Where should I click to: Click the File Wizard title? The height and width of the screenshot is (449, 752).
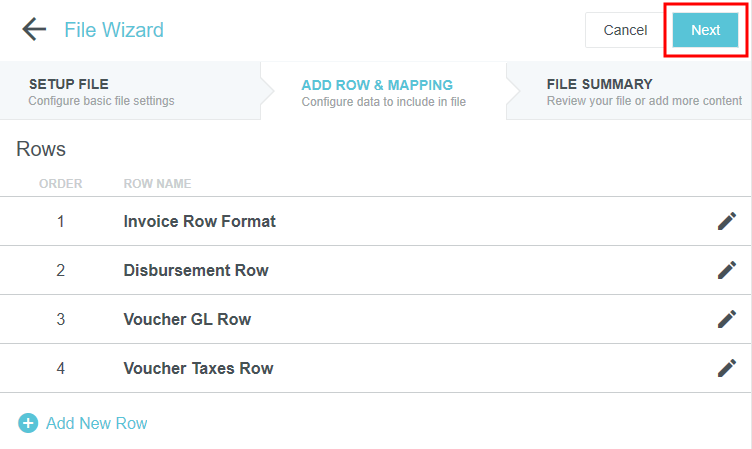click(114, 30)
